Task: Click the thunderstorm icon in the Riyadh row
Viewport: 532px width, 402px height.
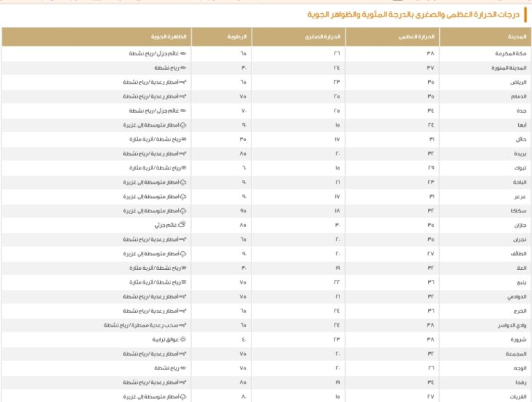Action: pyautogui.click(x=184, y=82)
